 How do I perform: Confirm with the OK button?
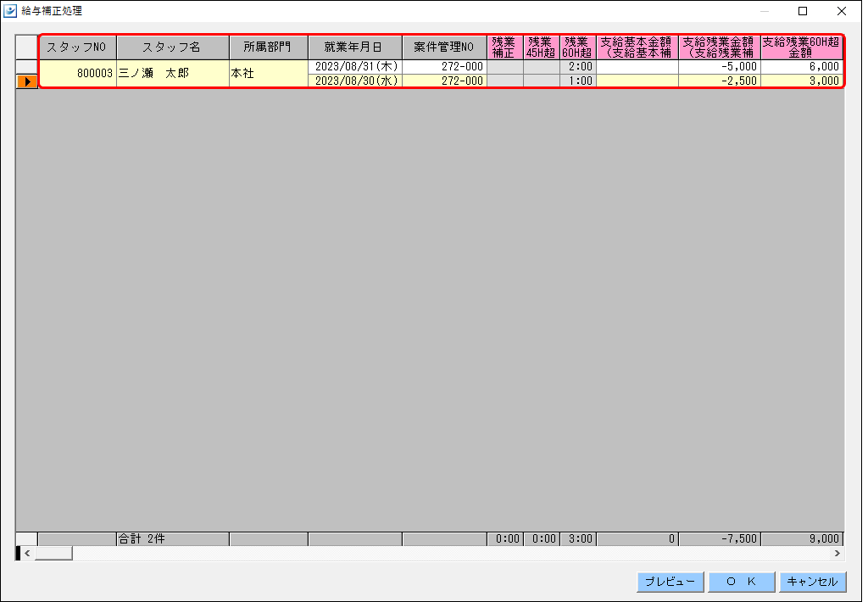(741, 582)
